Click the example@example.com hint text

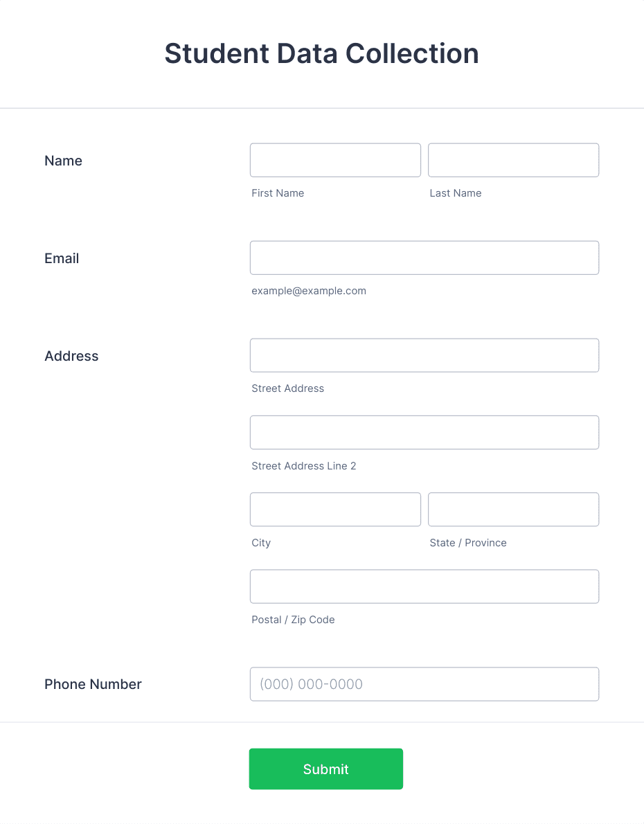click(309, 291)
